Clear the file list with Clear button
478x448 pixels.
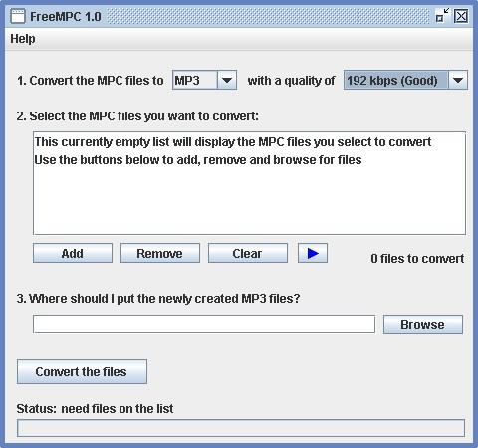tap(248, 253)
